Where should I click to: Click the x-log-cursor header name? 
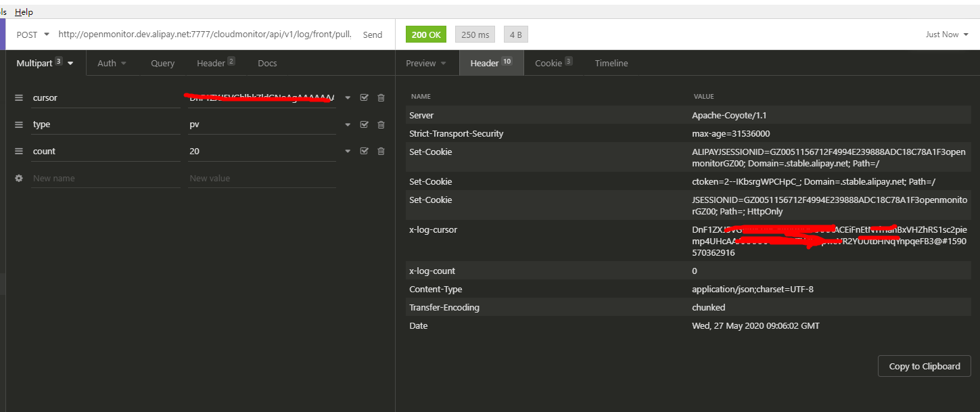point(434,230)
